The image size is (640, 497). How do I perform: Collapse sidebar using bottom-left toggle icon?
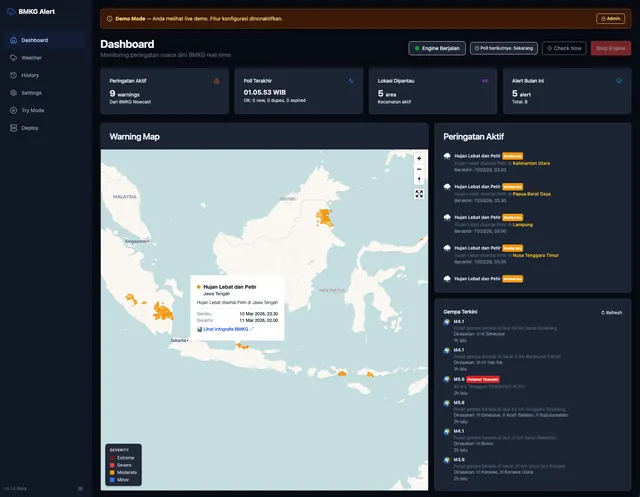(x=80, y=488)
